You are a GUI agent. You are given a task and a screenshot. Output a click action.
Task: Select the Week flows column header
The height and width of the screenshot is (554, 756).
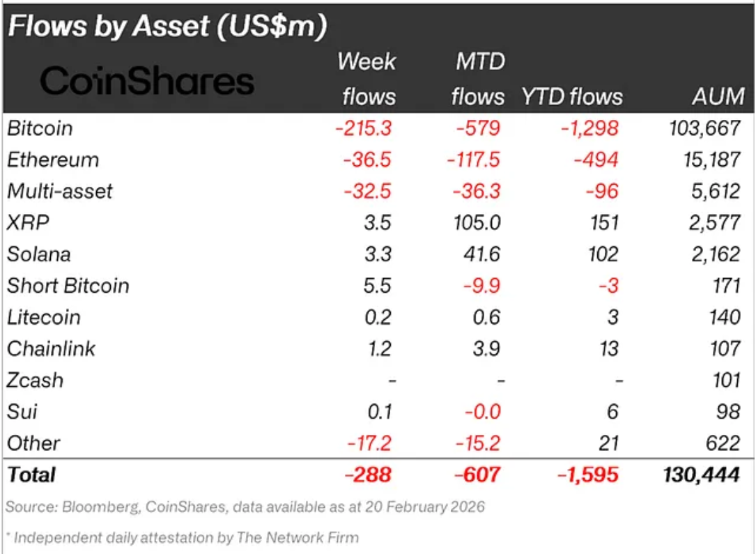click(367, 78)
